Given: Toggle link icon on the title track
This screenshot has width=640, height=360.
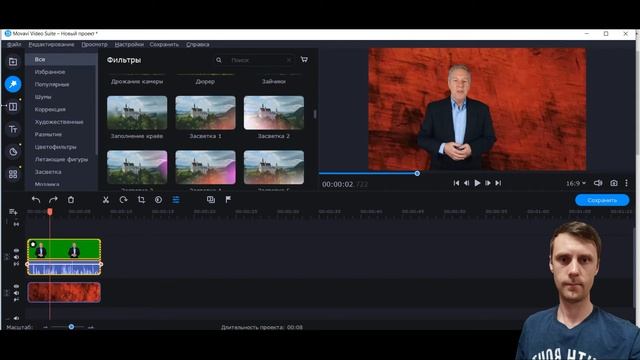Looking at the screenshot, I should click(x=16, y=224).
